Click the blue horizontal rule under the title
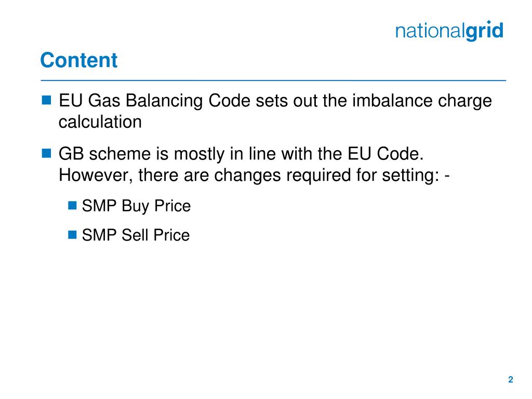 [273, 81]
